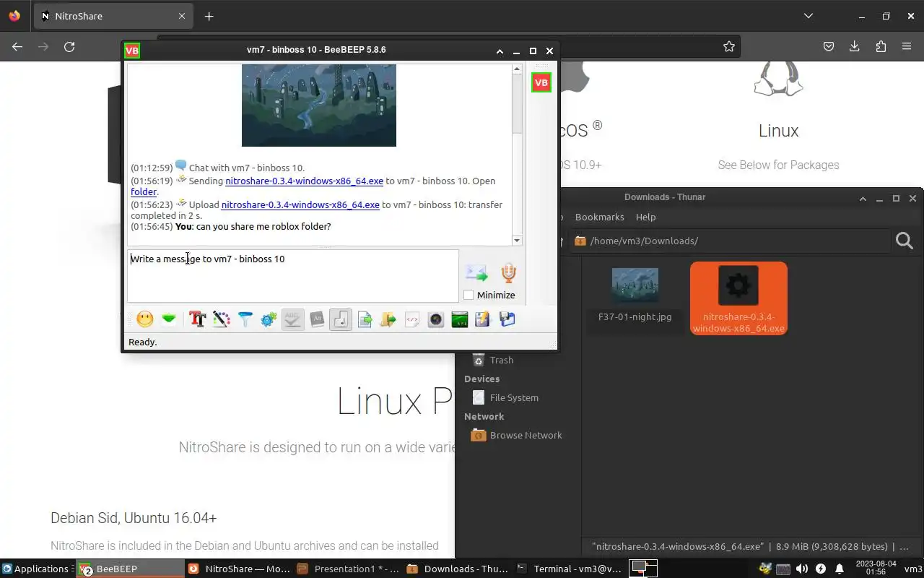
Task: Click the BeeBEEP bee tray icon
Action: click(765, 569)
